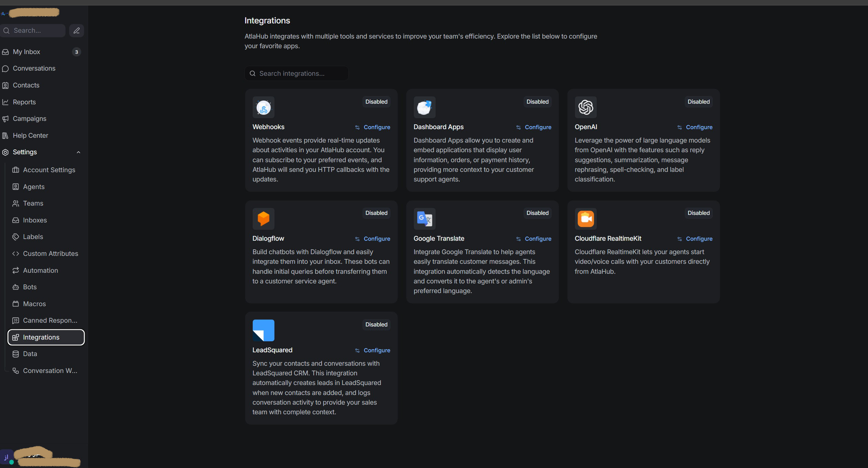Click the Canned Responses icon

[x=15, y=321]
